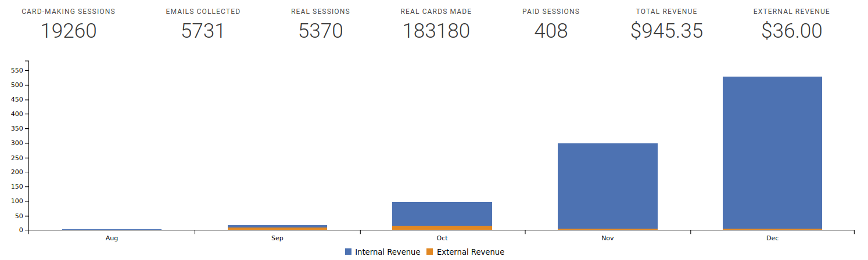This screenshot has width=868, height=260.
Task: Toggle the Internal Revenue legend label
Action: tap(388, 252)
